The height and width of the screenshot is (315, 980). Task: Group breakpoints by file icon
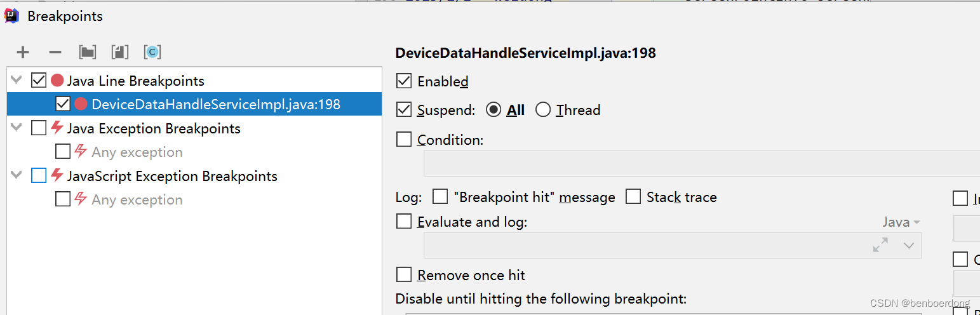click(120, 52)
